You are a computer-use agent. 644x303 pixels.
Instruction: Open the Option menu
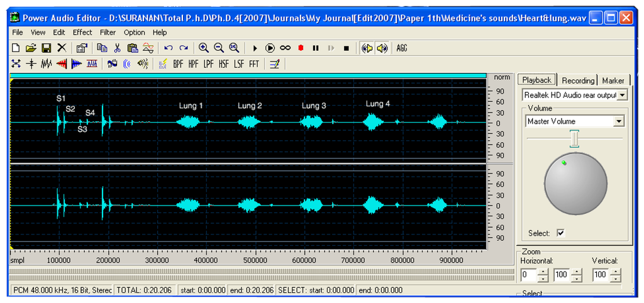click(135, 33)
